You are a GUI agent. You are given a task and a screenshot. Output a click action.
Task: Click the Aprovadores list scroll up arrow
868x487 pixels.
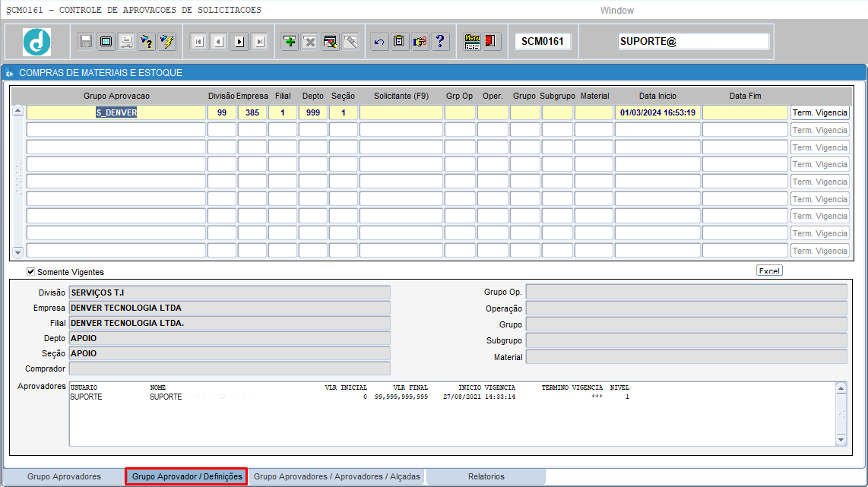pyautogui.click(x=841, y=388)
